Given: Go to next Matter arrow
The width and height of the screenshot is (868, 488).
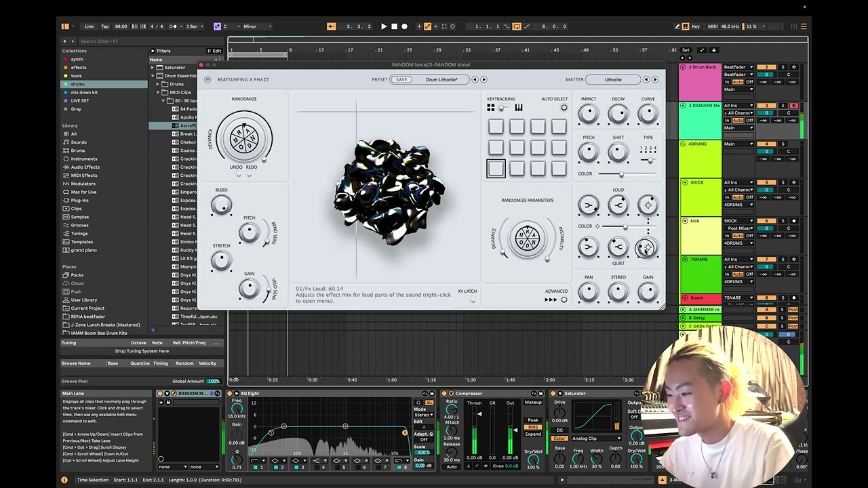Looking at the screenshot, I should coord(655,79).
